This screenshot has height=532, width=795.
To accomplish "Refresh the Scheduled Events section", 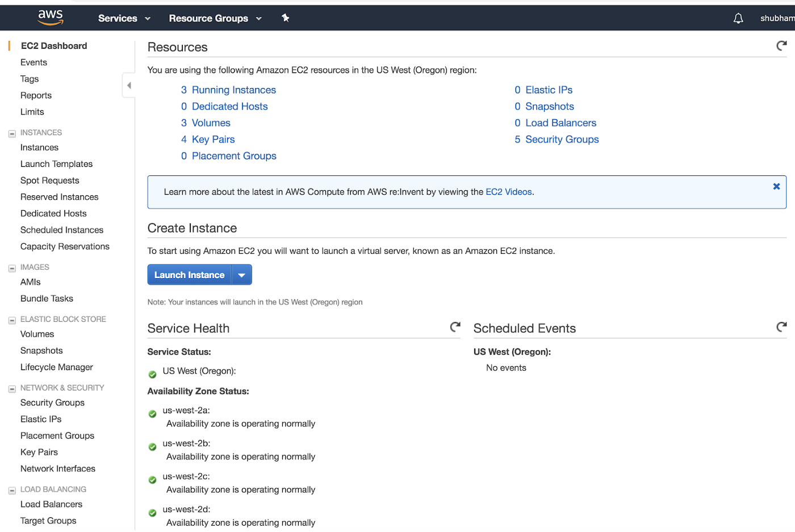I will 781,327.
